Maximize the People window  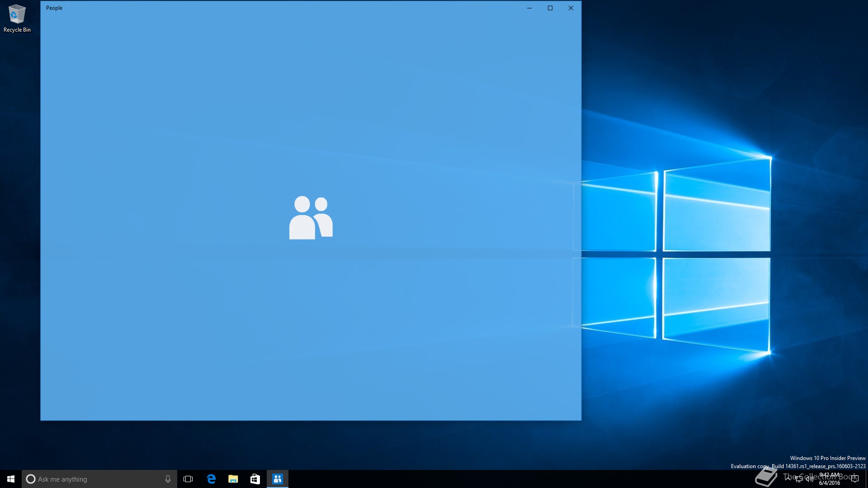(x=550, y=8)
